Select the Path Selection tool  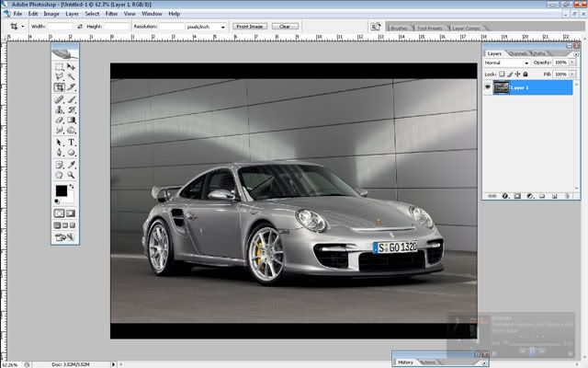point(59,143)
